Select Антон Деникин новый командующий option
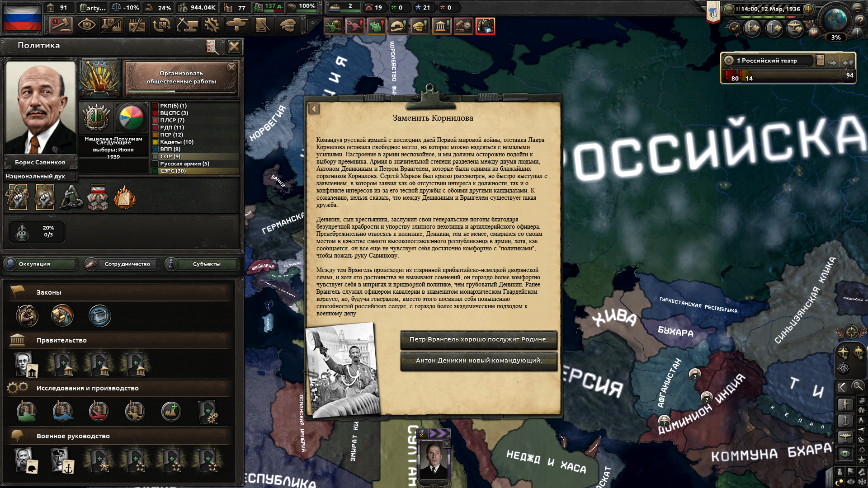This screenshot has width=868, height=488. point(478,361)
